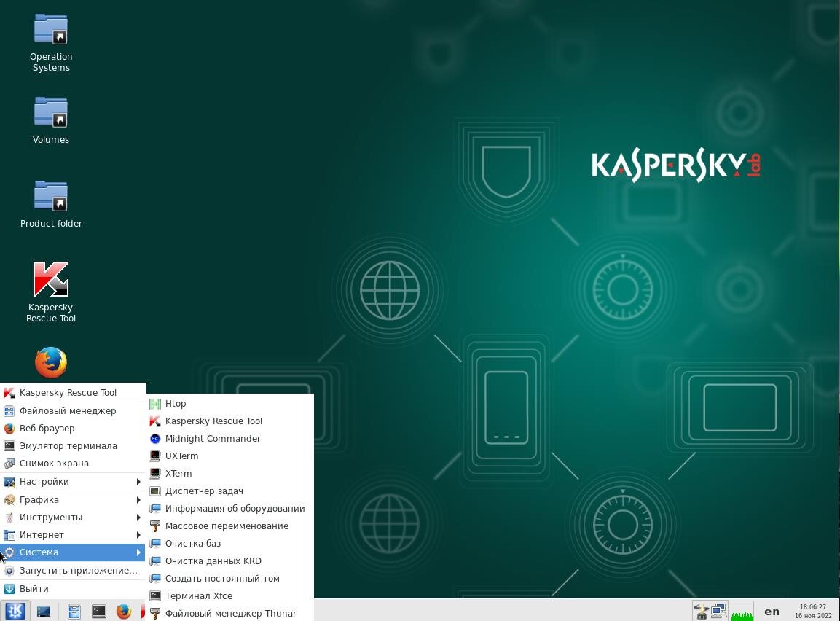Click Выйти to log out
This screenshot has height=621, width=840.
click(x=73, y=589)
